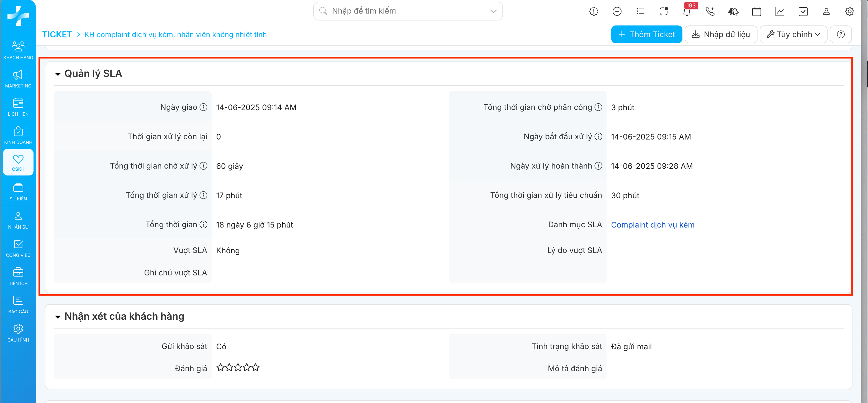Go to BÁO CÁO in sidebar
The height and width of the screenshot is (403, 868).
[18, 304]
